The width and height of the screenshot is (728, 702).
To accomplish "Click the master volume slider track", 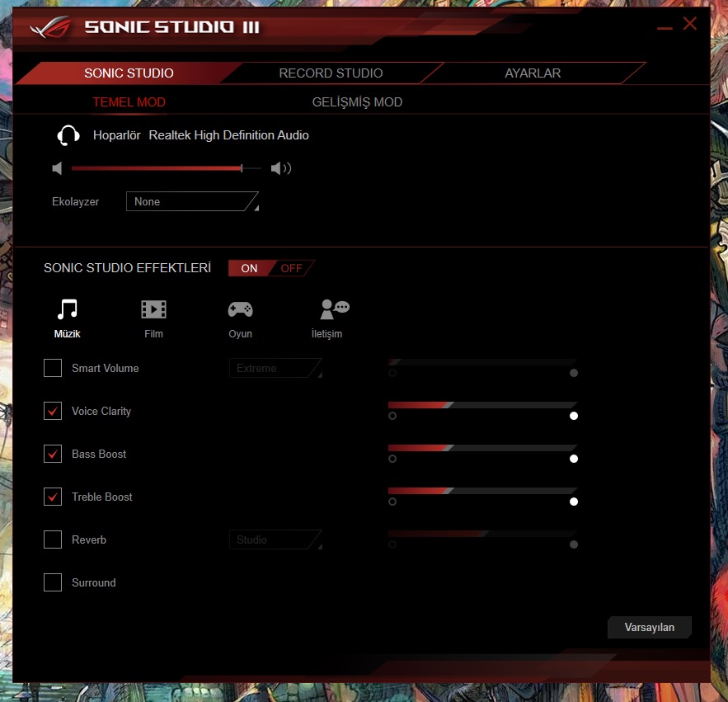I will [x=167, y=168].
